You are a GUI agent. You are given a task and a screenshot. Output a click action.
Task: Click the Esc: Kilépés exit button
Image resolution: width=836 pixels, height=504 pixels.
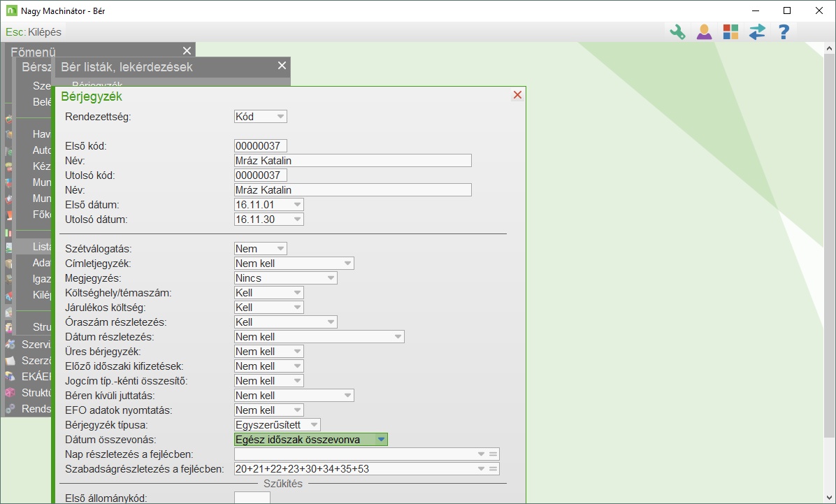(x=34, y=32)
